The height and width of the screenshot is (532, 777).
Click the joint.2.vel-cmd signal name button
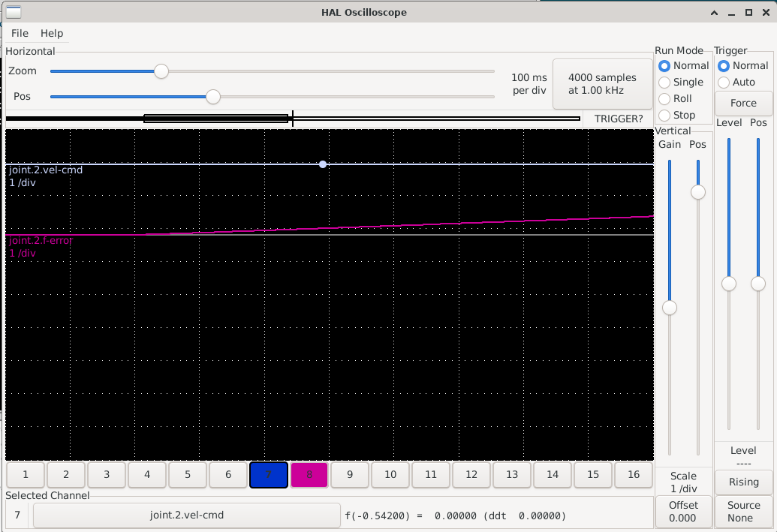(187, 515)
